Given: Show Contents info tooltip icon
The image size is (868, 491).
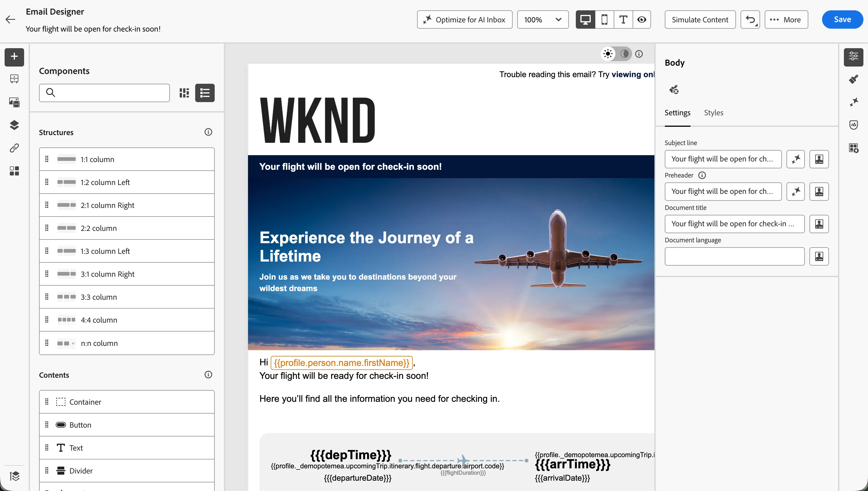Looking at the screenshot, I should pos(208,375).
